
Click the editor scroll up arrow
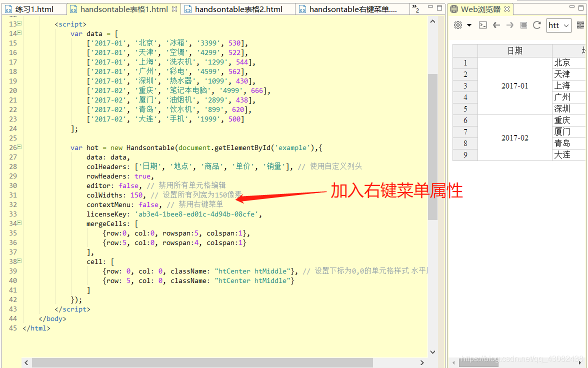point(433,22)
